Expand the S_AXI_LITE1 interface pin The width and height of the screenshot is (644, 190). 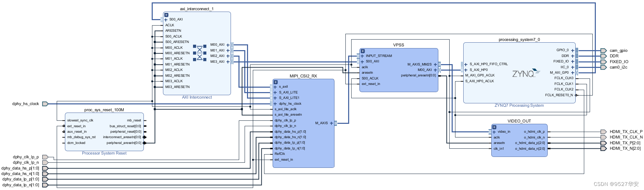click(275, 98)
